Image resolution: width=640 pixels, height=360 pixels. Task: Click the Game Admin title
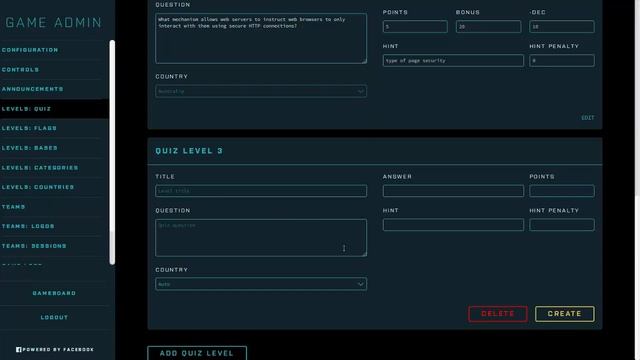53,22
